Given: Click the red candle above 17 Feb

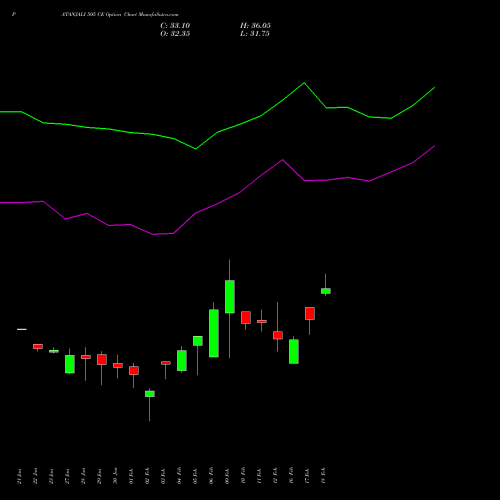Looking at the screenshot, I should point(310,313).
